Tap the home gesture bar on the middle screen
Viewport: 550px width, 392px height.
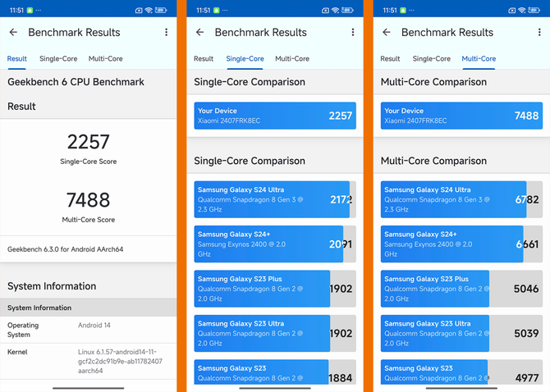coord(275,388)
